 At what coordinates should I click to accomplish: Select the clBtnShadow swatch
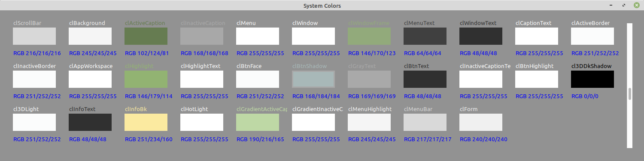pyautogui.click(x=313, y=79)
